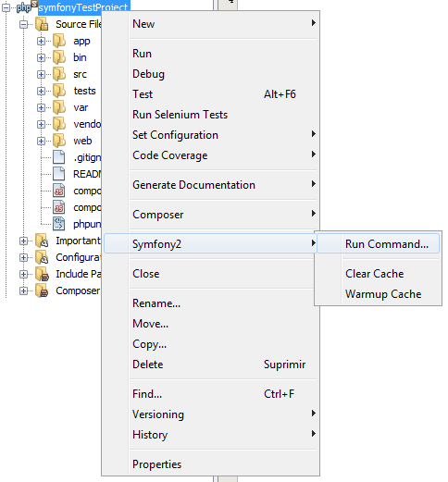Expand the Composer tree node
The image size is (448, 482).
[x=23, y=290]
